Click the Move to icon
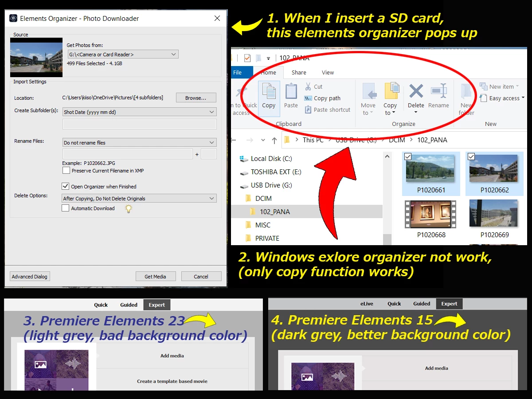Screen dimensions: 532x399 (x=369, y=91)
